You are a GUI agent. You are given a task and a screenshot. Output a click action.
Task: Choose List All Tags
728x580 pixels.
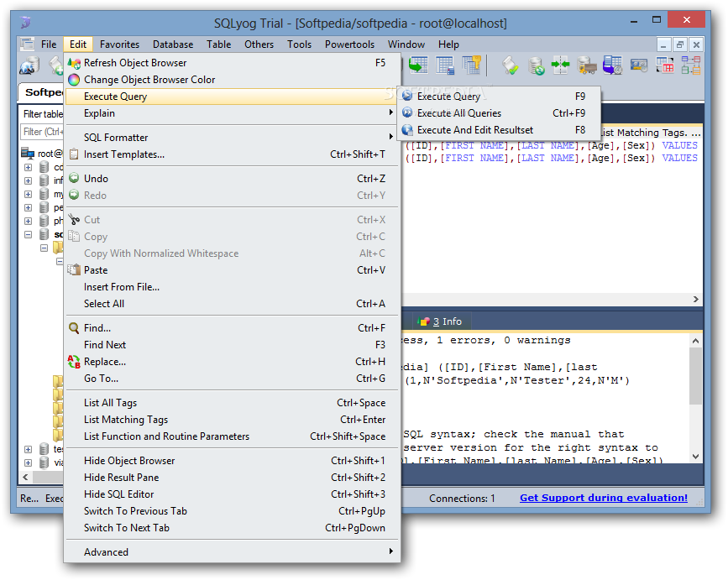232,403
